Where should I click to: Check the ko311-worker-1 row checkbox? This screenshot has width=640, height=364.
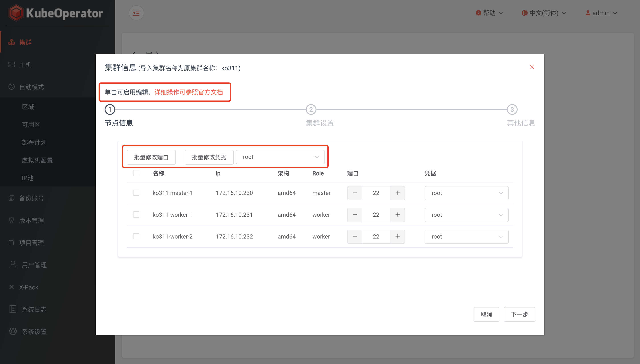click(136, 214)
